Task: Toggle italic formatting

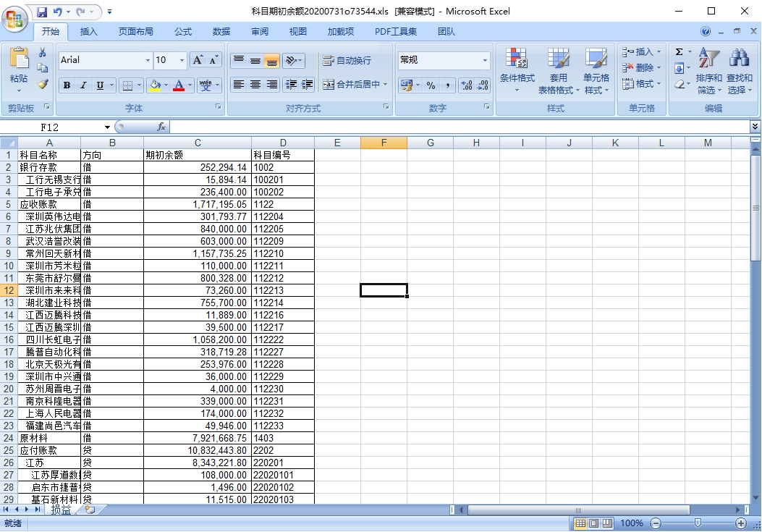Action: pyautogui.click(x=83, y=85)
